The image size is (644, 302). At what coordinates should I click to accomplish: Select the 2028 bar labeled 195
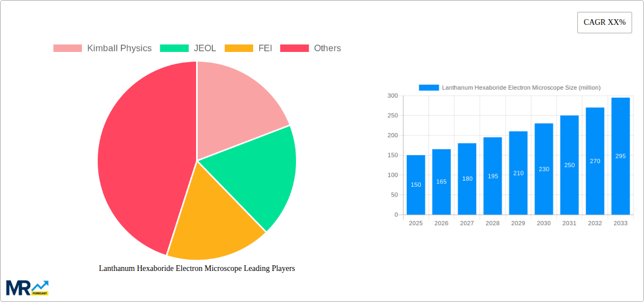pos(493,176)
